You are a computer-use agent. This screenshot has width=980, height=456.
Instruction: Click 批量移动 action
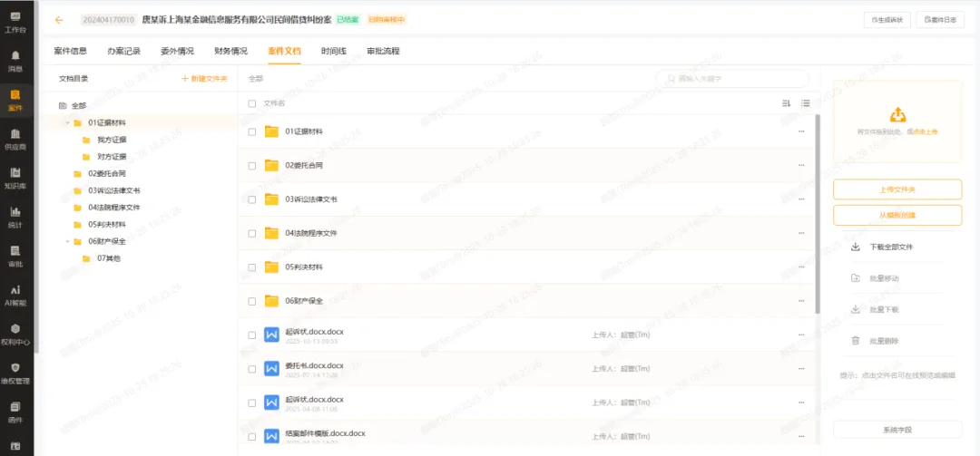(x=875, y=278)
